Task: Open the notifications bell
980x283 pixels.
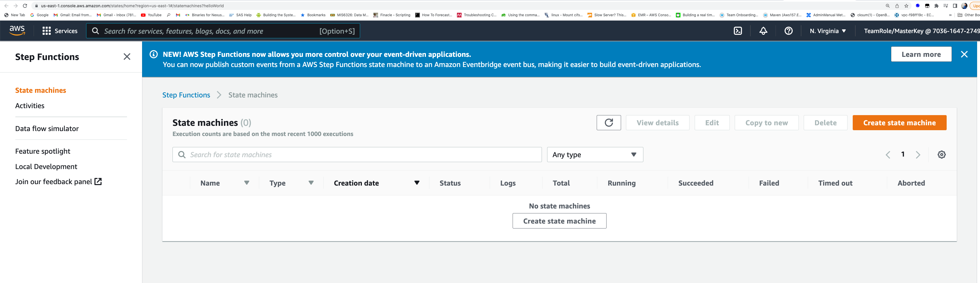Action: [x=763, y=31]
